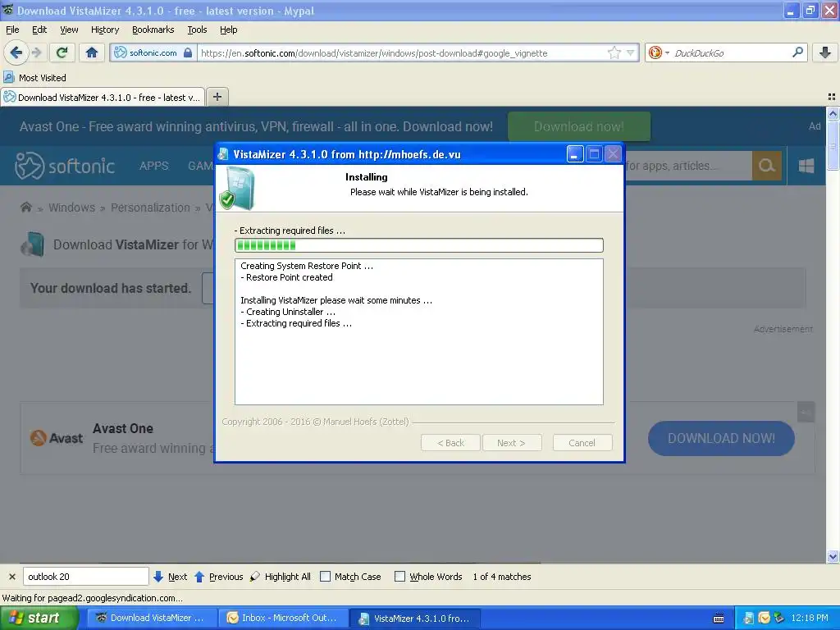Click the green Download now! ad button
The height and width of the screenshot is (630, 840).
578,126
